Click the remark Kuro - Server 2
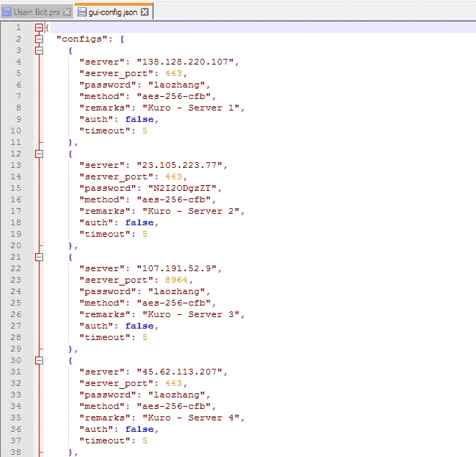 [x=191, y=212]
